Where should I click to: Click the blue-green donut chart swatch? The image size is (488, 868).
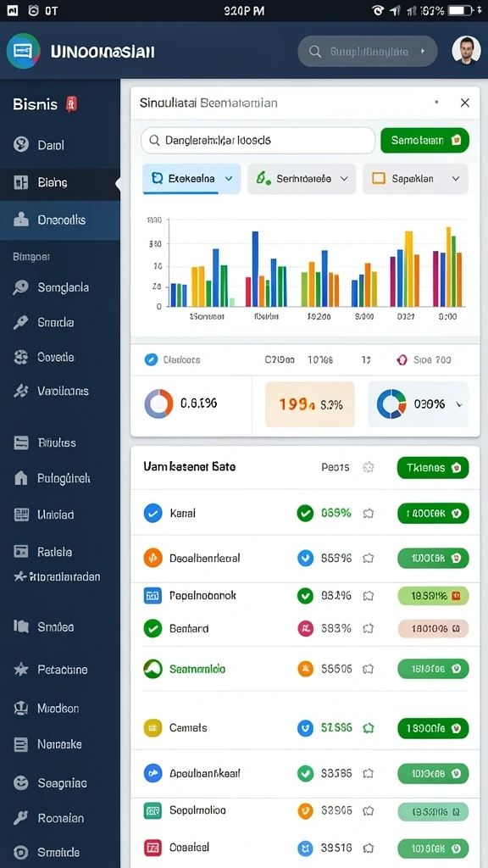391,404
